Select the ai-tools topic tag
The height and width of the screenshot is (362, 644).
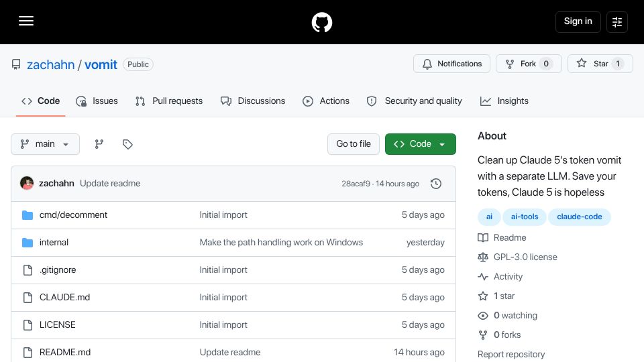point(525,217)
